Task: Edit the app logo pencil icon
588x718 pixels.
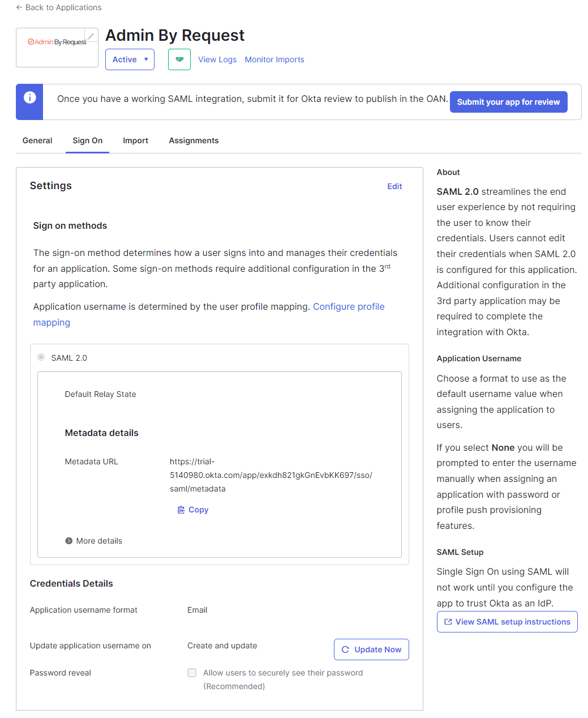Action: pyautogui.click(x=91, y=36)
